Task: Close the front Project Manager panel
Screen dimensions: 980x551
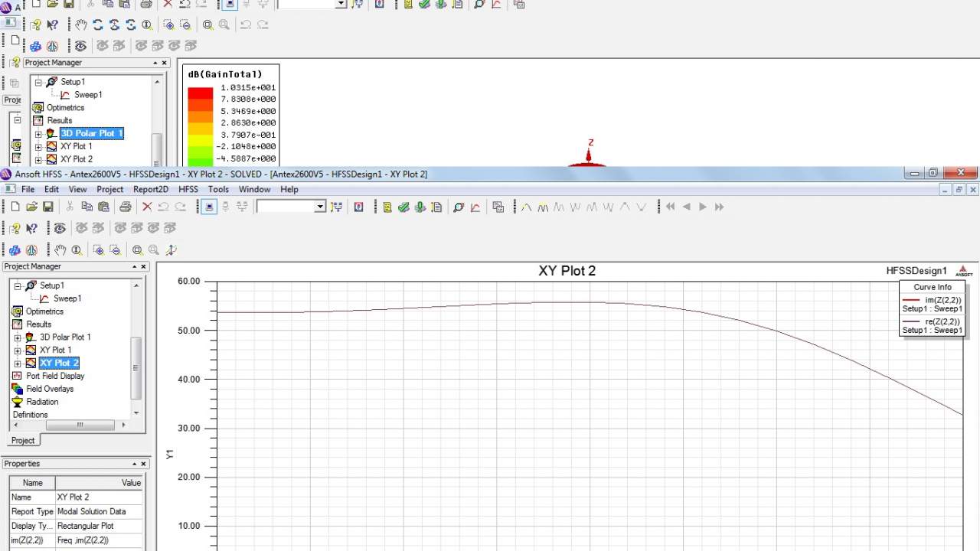Action: tap(143, 266)
